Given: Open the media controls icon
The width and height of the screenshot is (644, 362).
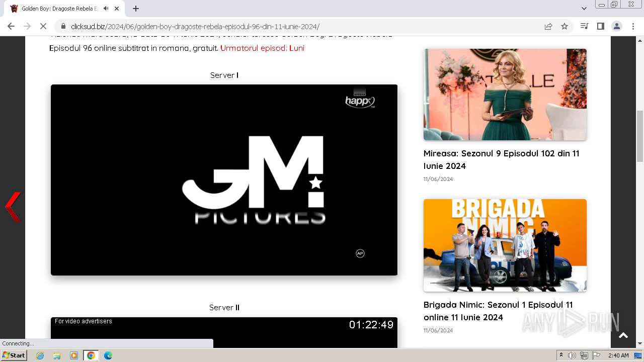Looking at the screenshot, I should pyautogui.click(x=584, y=26).
